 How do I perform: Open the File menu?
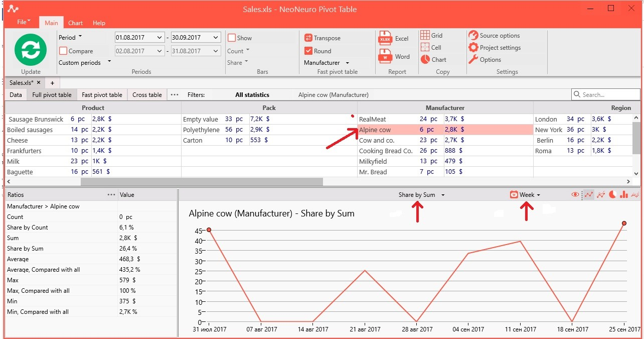pos(24,22)
